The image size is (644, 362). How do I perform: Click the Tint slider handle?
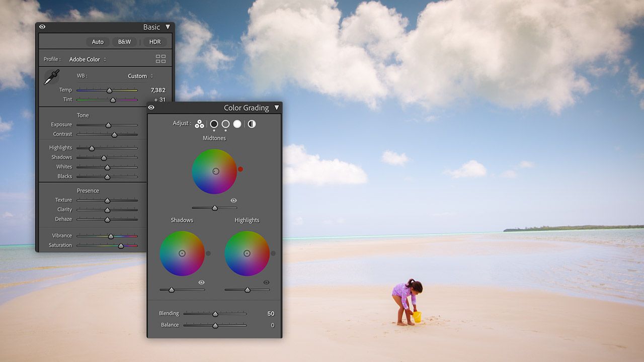(113, 100)
